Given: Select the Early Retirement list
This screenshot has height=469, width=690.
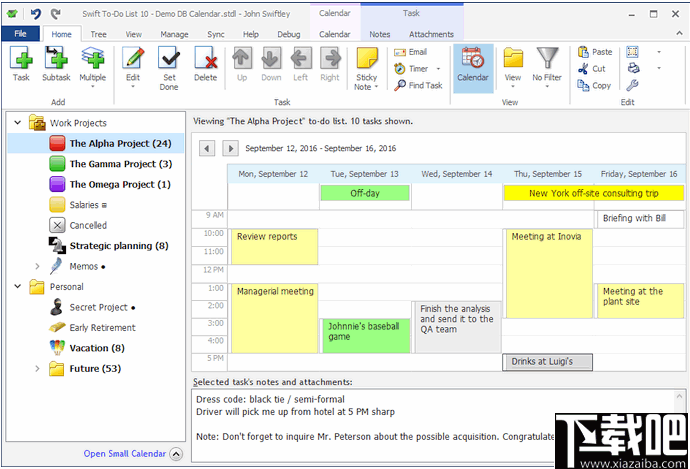Looking at the screenshot, I should 92,327.
